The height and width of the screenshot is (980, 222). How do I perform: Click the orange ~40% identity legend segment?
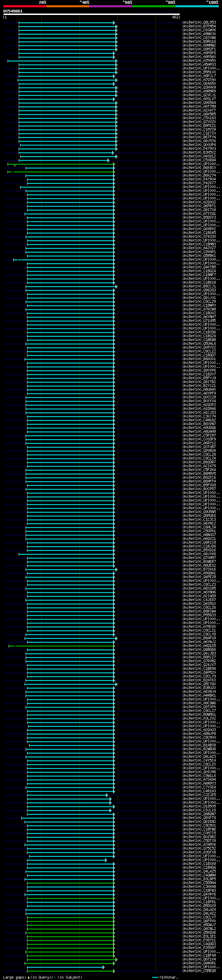click(68, 7)
